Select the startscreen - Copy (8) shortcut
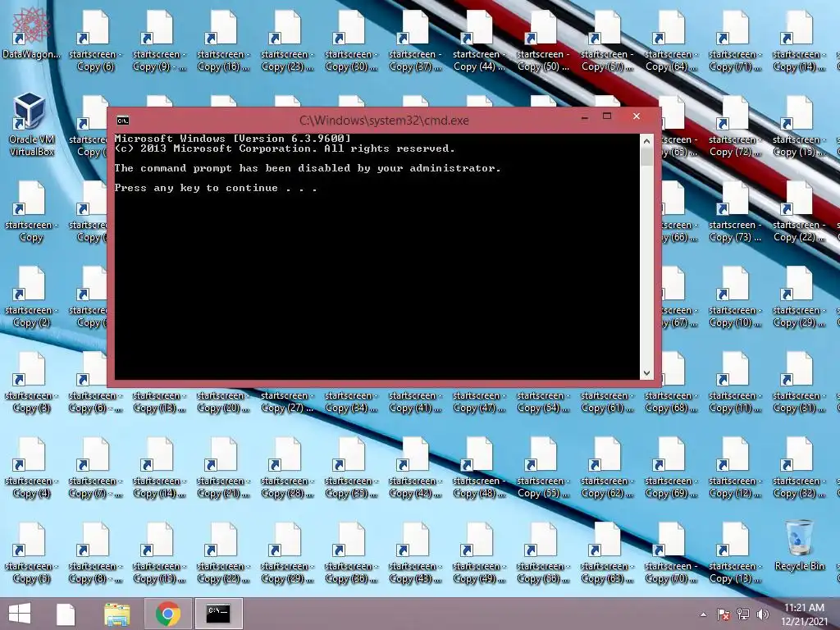This screenshot has height=630, width=840. 95,552
